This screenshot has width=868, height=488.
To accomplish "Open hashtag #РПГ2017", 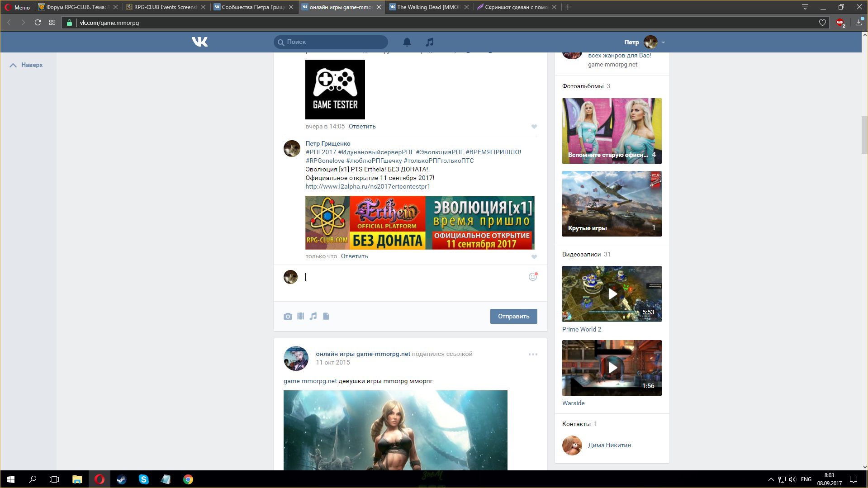I will pos(321,152).
